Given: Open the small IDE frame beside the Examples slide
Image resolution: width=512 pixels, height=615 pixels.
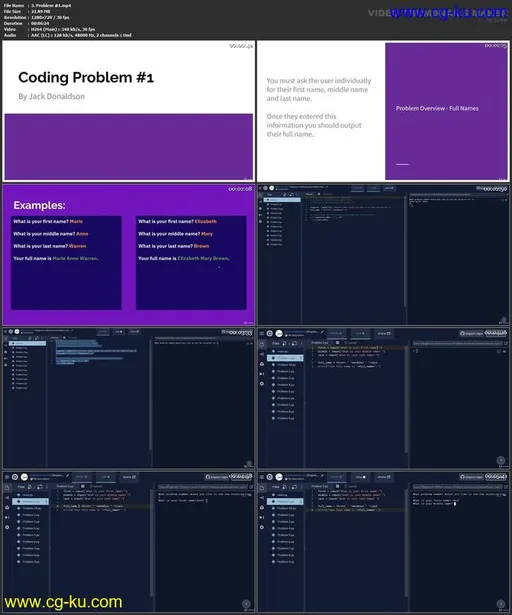Looking at the screenshot, I should pyautogui.click(x=383, y=255).
